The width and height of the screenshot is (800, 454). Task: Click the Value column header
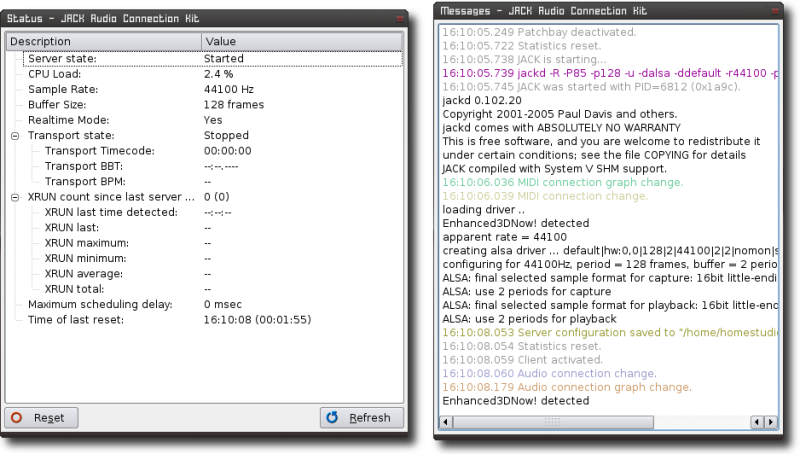point(302,41)
